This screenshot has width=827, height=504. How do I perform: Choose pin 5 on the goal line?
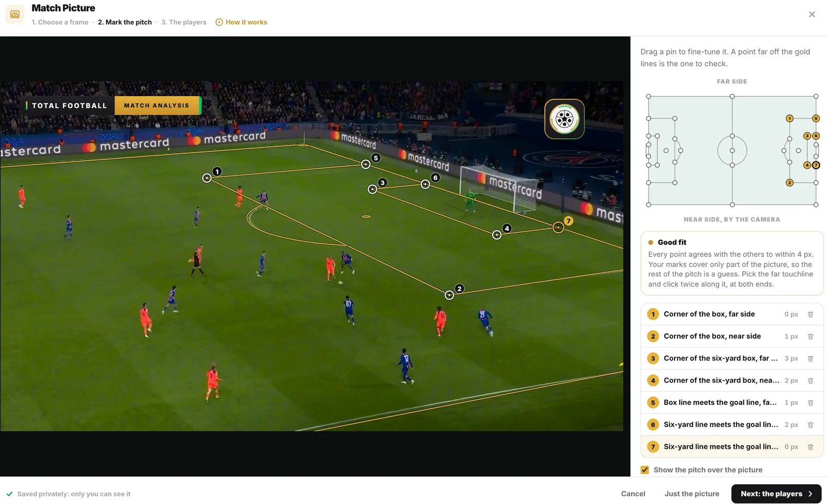tap(365, 164)
